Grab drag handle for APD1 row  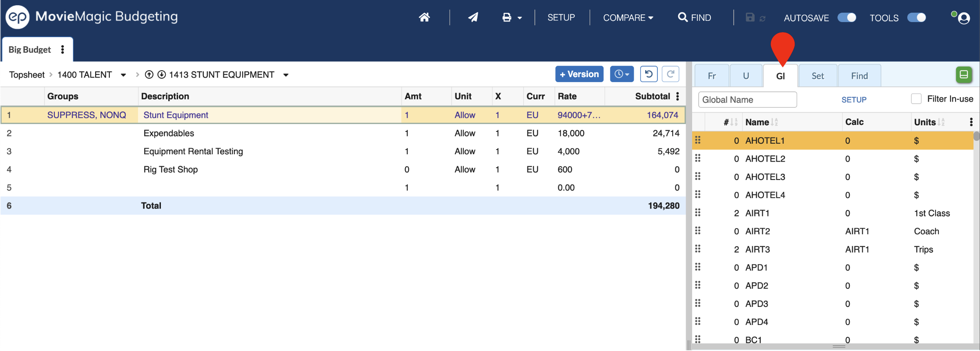[x=698, y=267]
